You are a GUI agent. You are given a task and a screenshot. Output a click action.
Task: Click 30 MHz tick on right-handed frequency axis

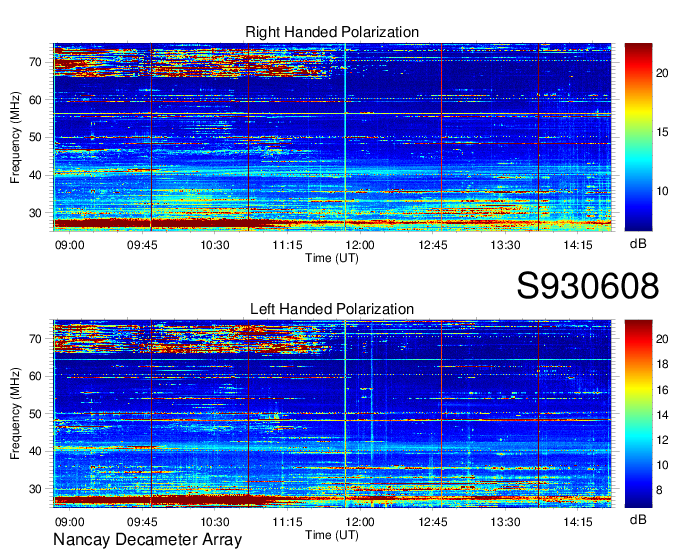[x=36, y=213]
